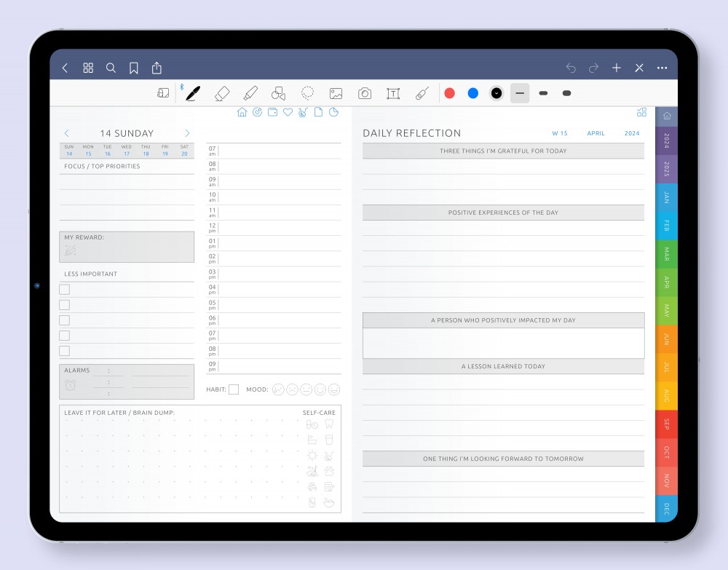
Task: Mark the tooth self-care icon
Action: pos(329,424)
